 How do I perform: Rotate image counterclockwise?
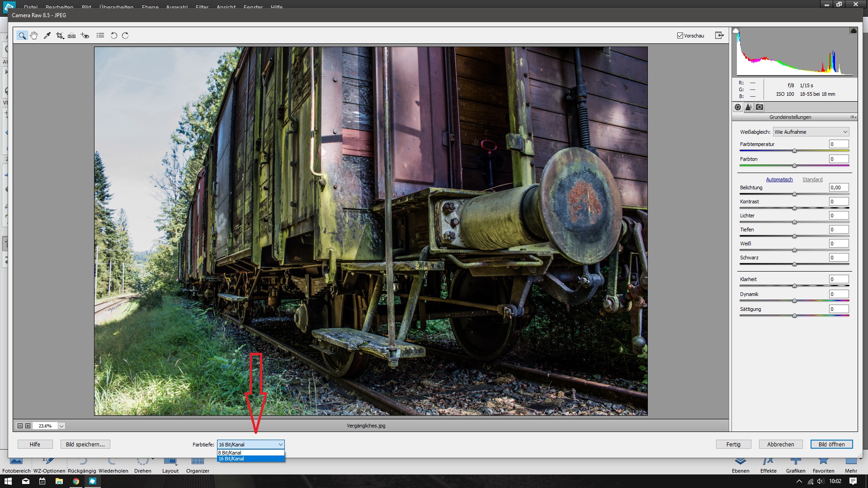click(114, 36)
